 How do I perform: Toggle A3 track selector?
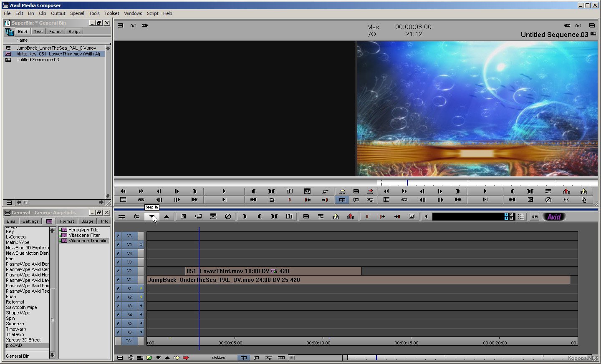tap(129, 306)
